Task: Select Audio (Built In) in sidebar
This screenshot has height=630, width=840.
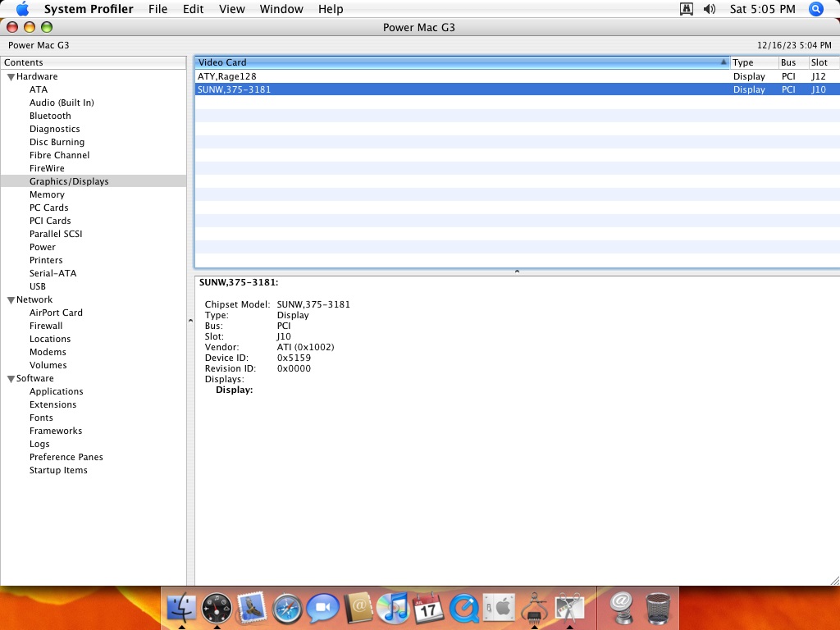Action: [62, 103]
